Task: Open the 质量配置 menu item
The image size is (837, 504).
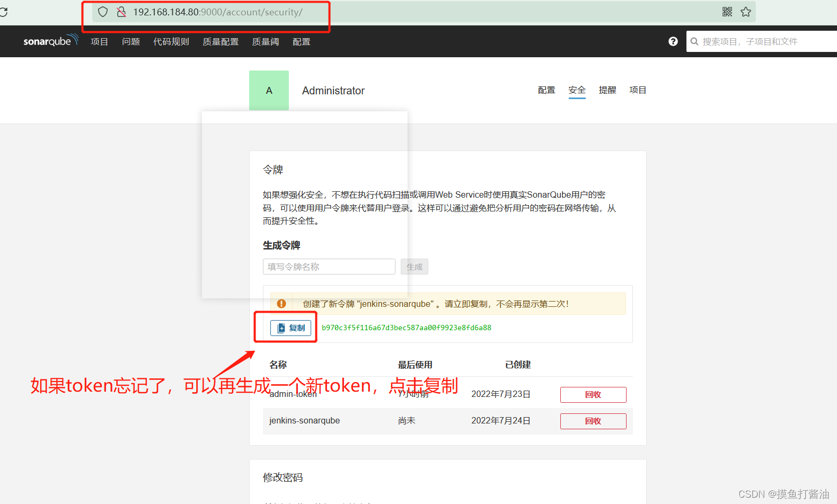Action: pyautogui.click(x=221, y=41)
